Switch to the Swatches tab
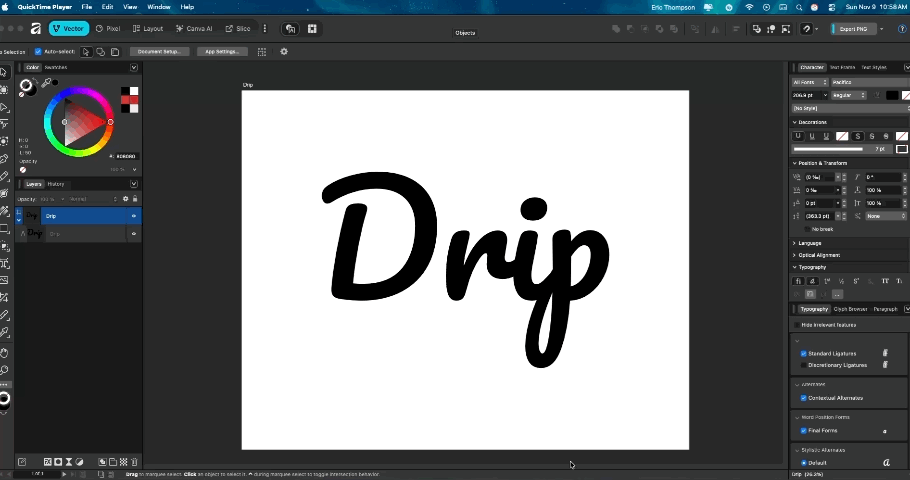Screen dimensions: 910x480 (56, 67)
